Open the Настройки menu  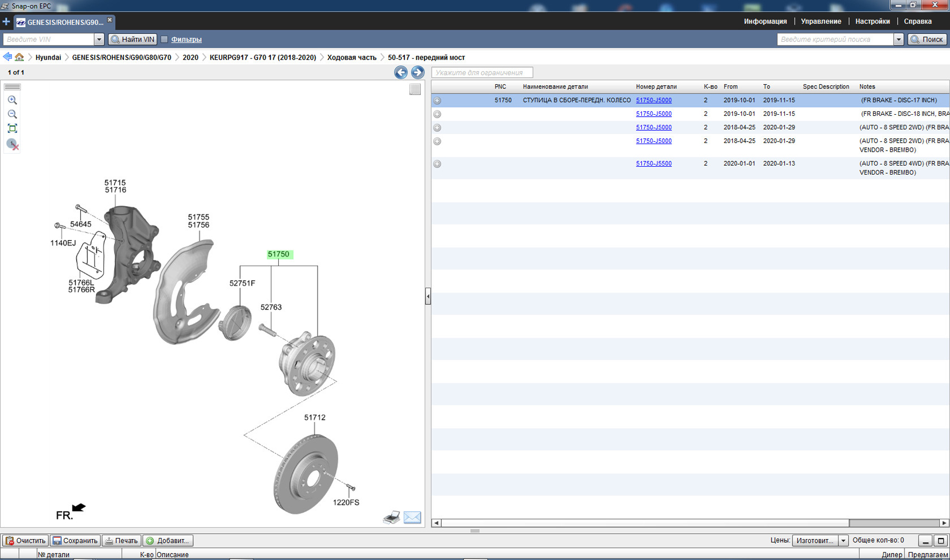pos(872,21)
